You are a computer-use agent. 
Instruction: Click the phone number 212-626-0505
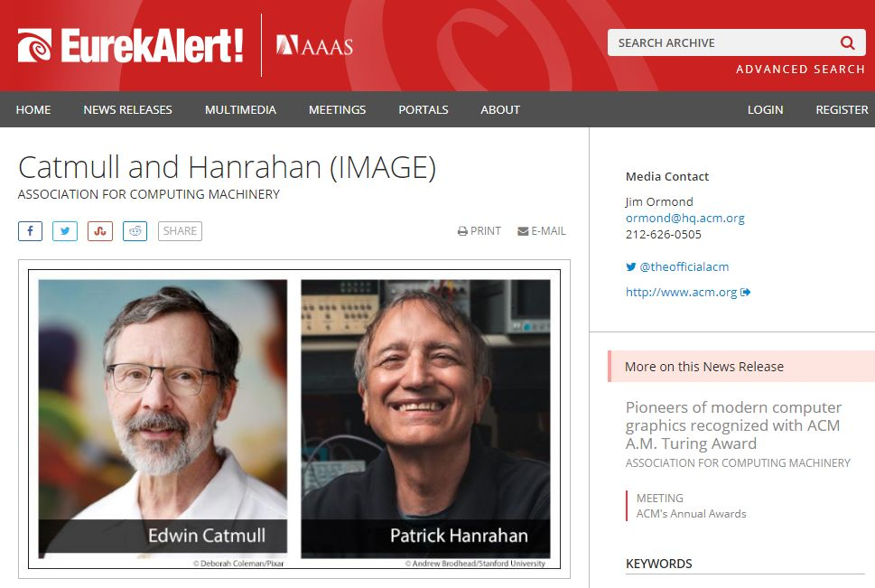(663, 235)
